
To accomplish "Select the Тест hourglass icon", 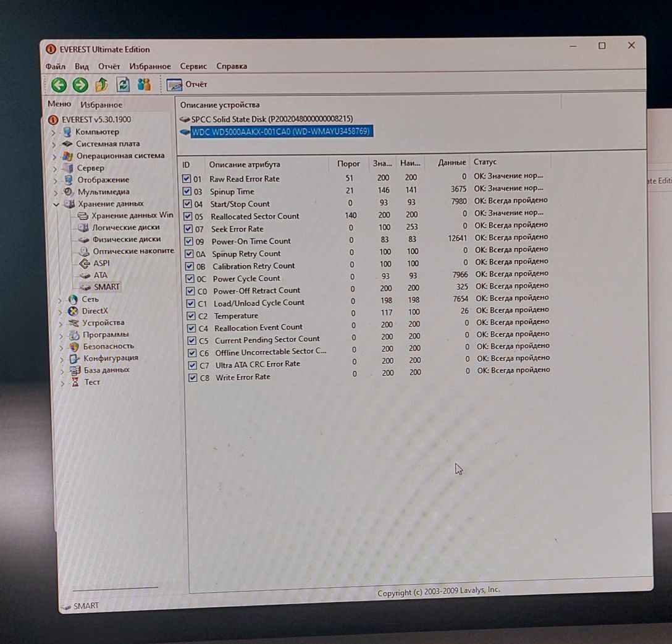I will (x=75, y=382).
